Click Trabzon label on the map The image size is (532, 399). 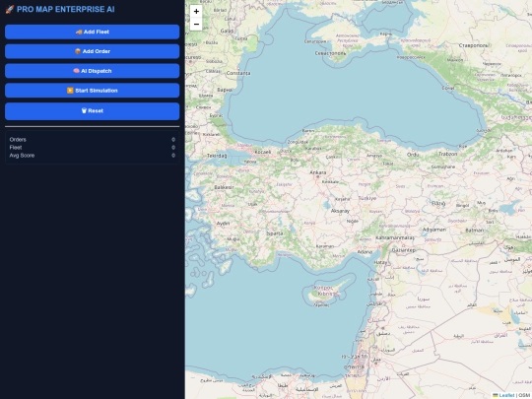448,154
